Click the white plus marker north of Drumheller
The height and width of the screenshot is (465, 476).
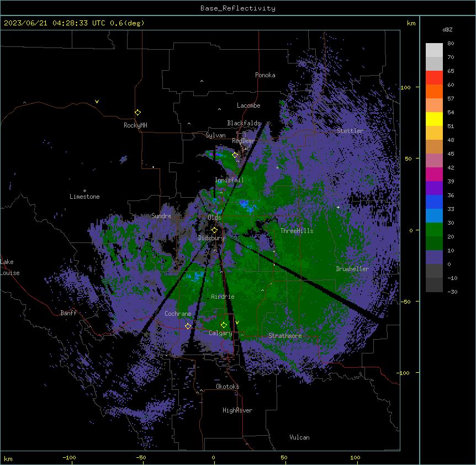[x=338, y=207]
